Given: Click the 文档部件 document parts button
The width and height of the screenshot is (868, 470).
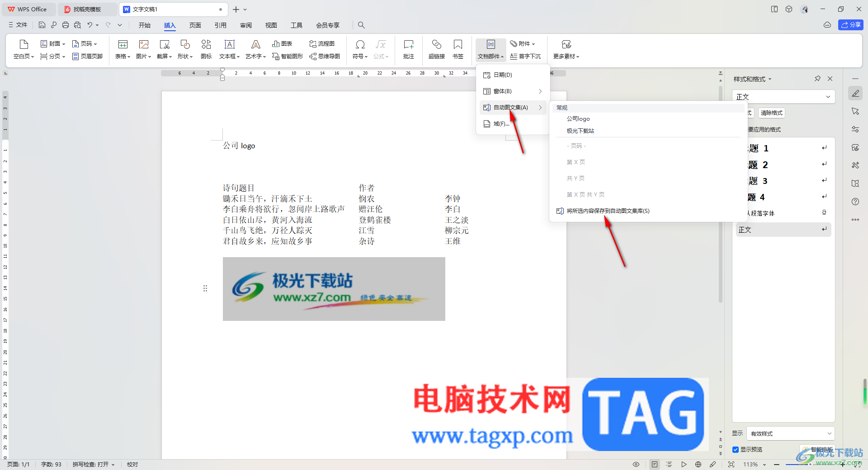Looking at the screenshot, I should click(x=491, y=49).
